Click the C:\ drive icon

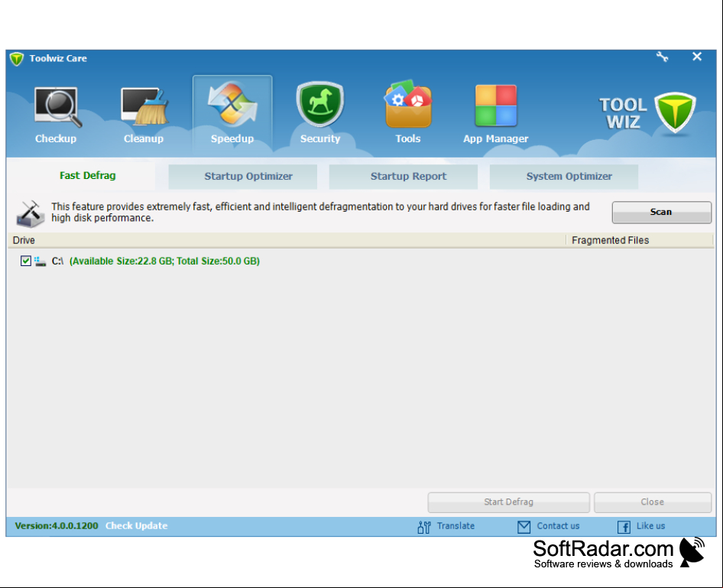[x=40, y=262]
